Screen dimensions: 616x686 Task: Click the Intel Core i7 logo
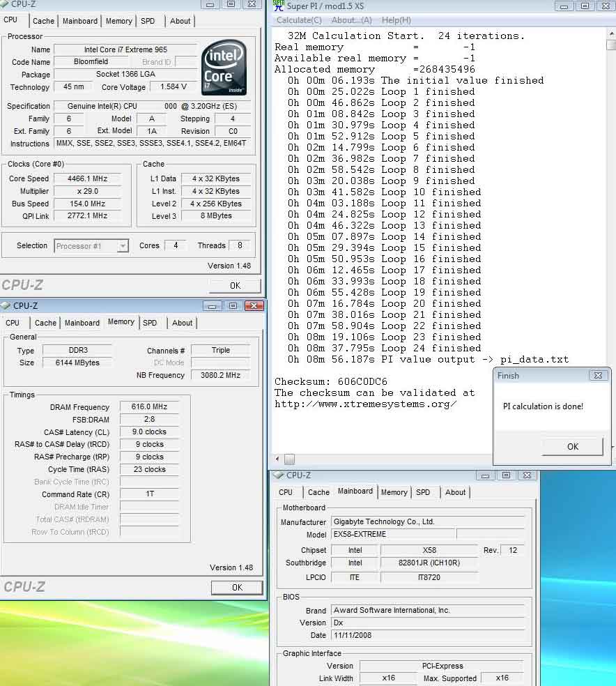tap(224, 67)
